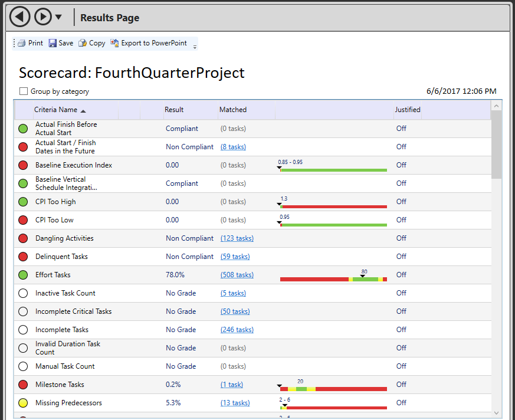This screenshot has height=420, width=515.
Task: Click the Export to PowerPoint icon
Action: [114, 43]
